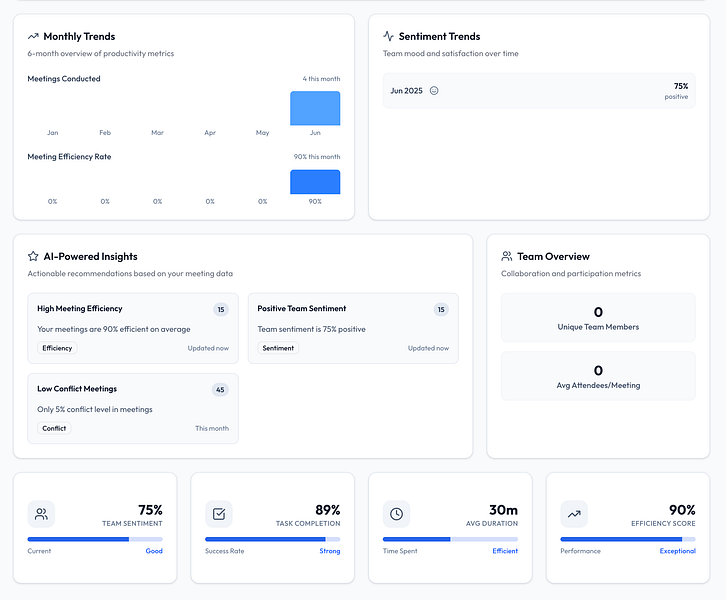Click the Avg Attendees/Meeting stat box
The image size is (726, 600).
coord(598,376)
